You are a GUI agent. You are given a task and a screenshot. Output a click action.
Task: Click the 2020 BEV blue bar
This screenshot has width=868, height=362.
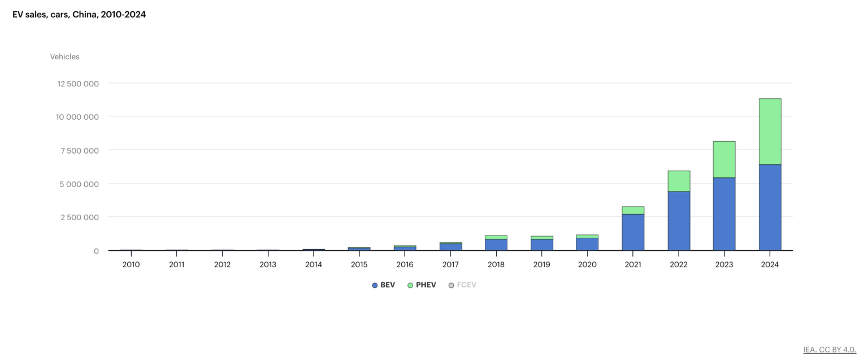[x=587, y=244]
